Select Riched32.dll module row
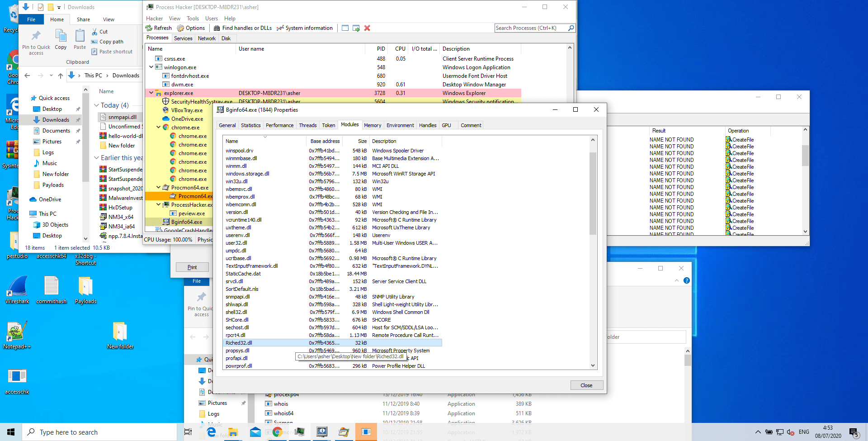 point(332,343)
